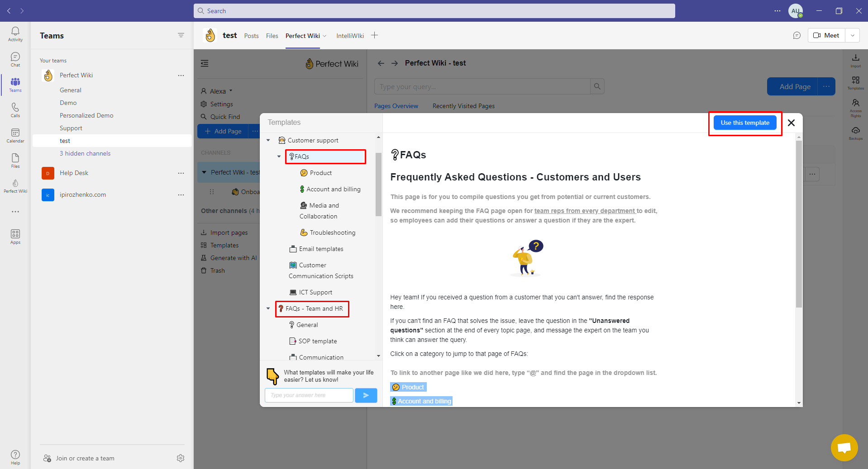Open the yellow chat support bubble
The height and width of the screenshot is (469, 868).
coord(844,448)
